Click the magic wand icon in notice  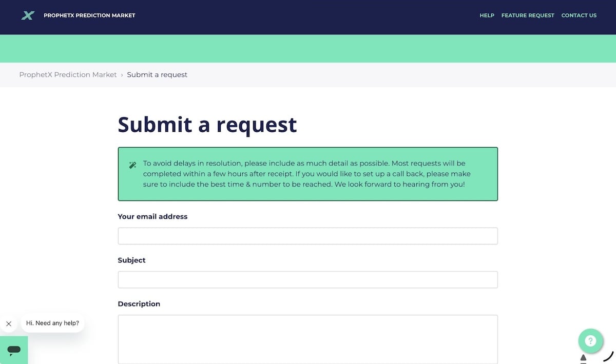pyautogui.click(x=132, y=165)
